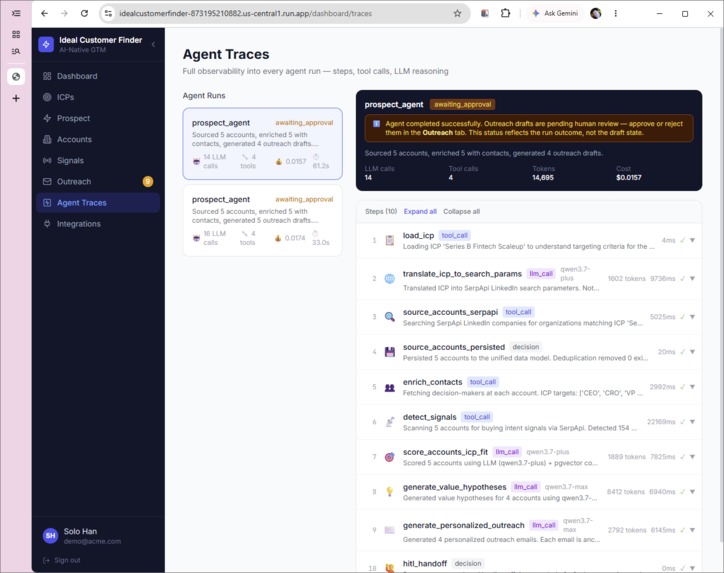
Task: Select Agent Traces in the sidebar
Action: [98, 203]
